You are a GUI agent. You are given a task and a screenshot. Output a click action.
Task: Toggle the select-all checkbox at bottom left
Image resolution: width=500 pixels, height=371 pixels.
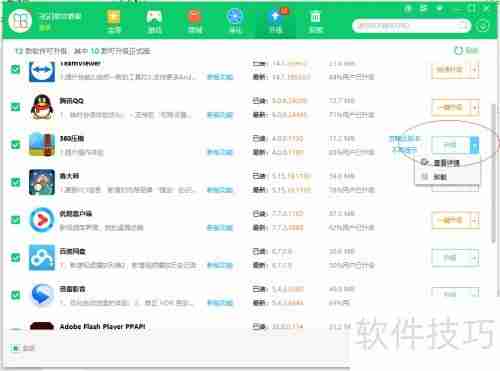[x=16, y=348]
